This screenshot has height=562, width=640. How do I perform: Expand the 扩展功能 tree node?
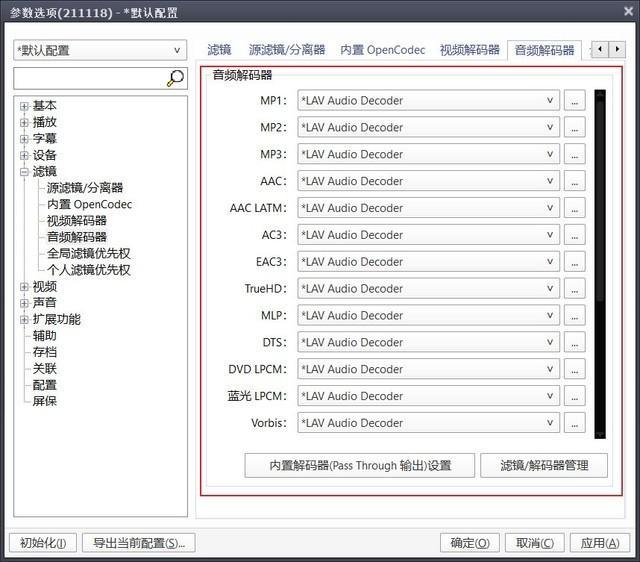click(x=24, y=320)
